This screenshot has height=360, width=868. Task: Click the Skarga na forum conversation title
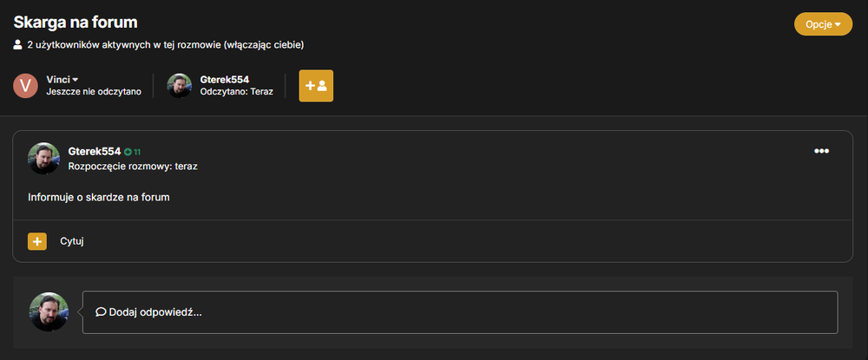coord(76,22)
